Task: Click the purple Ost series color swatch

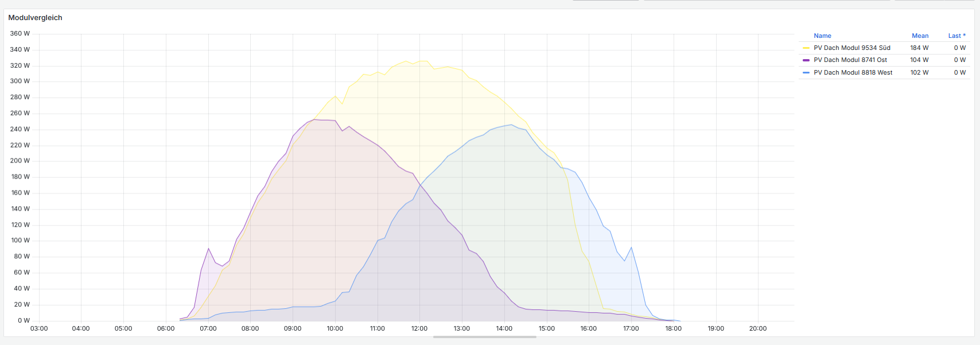Action: (806, 60)
